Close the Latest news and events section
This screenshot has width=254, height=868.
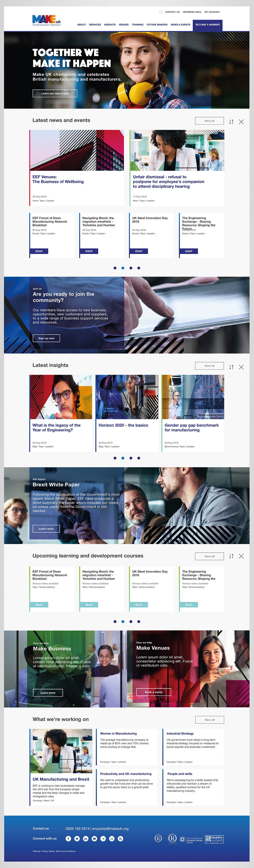[x=241, y=122]
